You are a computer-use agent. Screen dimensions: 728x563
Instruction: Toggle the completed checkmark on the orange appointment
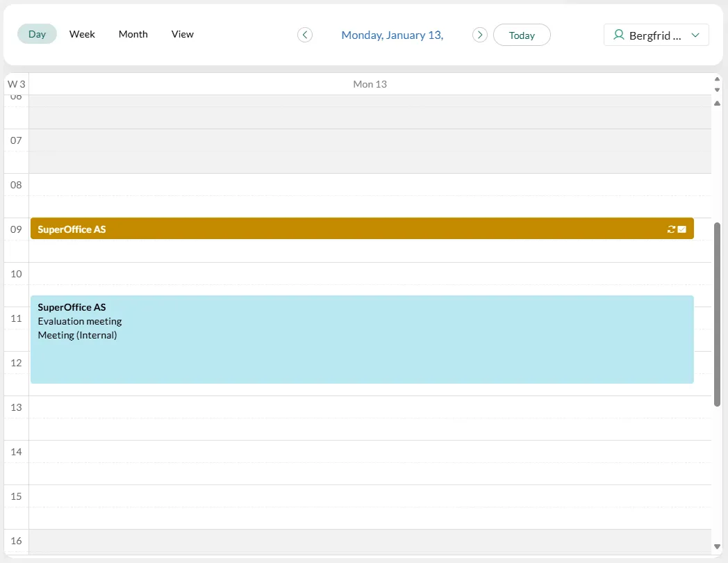(x=682, y=229)
